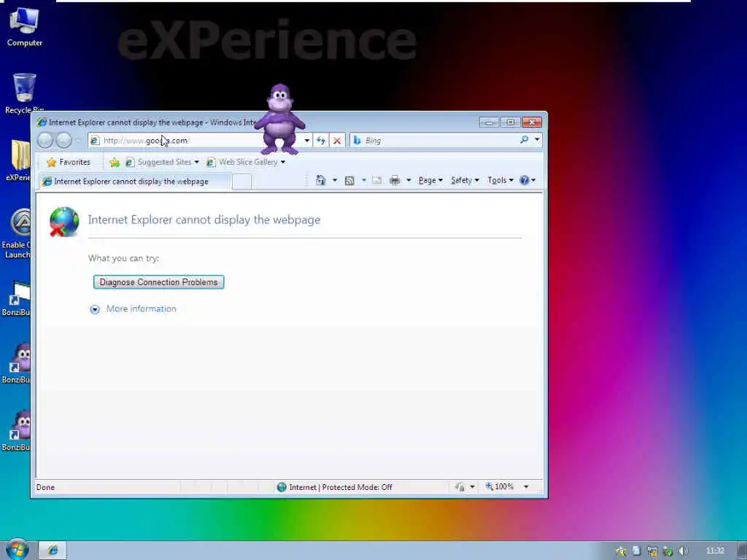Expand the address bar history dropdown
The width and height of the screenshot is (747, 560).
click(x=307, y=141)
